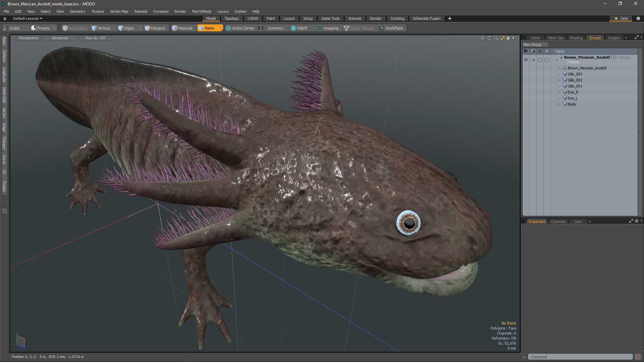Switch to the Channels tab
644x362 pixels.
click(558, 222)
